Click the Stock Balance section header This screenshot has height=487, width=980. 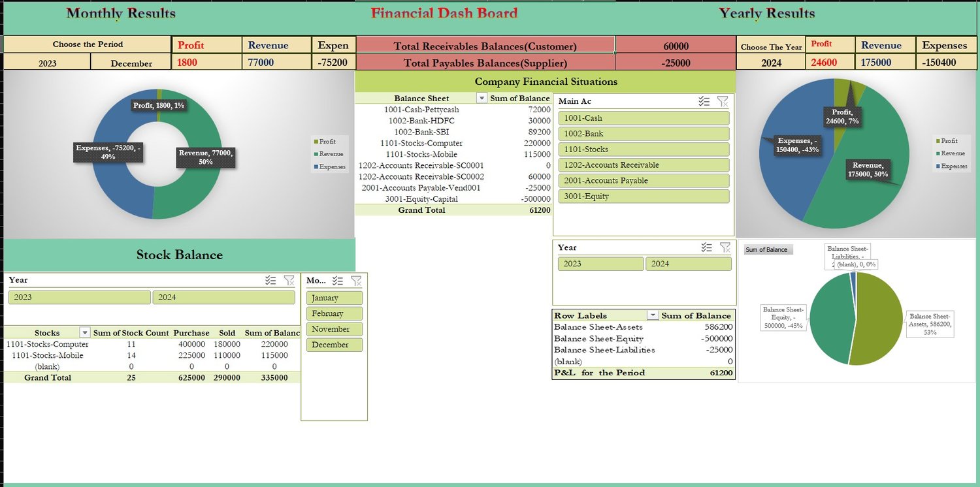(180, 255)
